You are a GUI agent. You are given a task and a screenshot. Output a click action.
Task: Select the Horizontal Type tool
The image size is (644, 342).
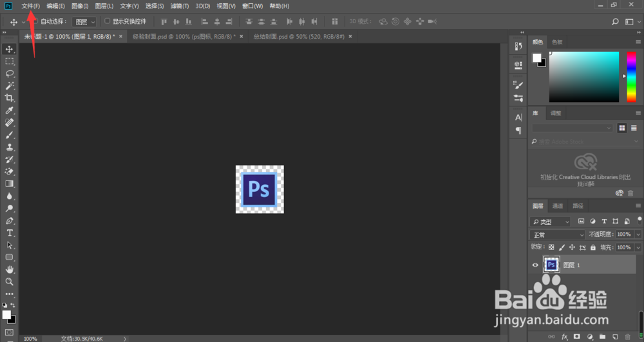click(9, 233)
